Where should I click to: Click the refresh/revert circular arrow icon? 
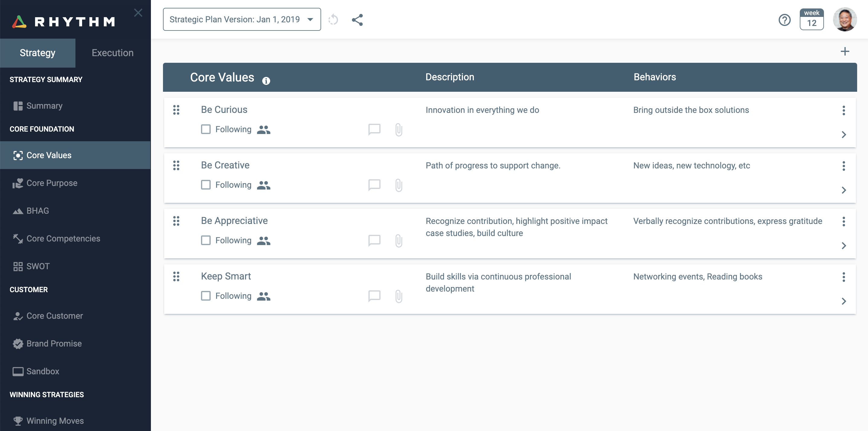coord(333,20)
